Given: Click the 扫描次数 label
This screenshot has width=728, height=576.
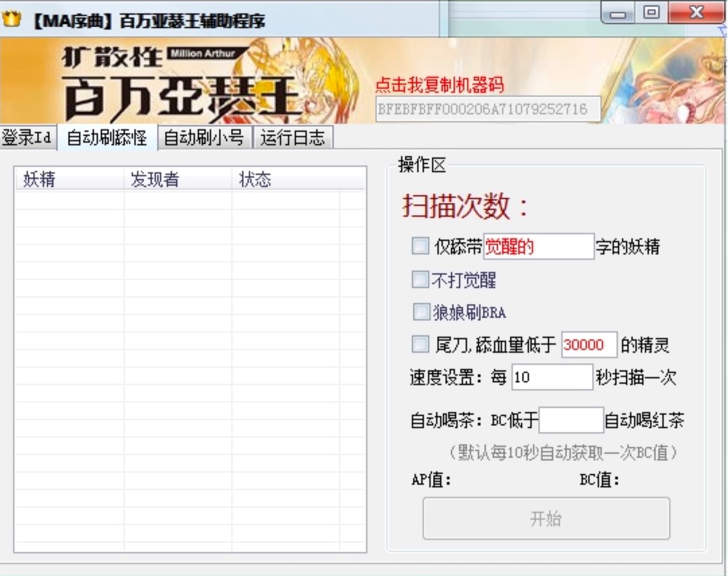Looking at the screenshot, I should point(465,206).
